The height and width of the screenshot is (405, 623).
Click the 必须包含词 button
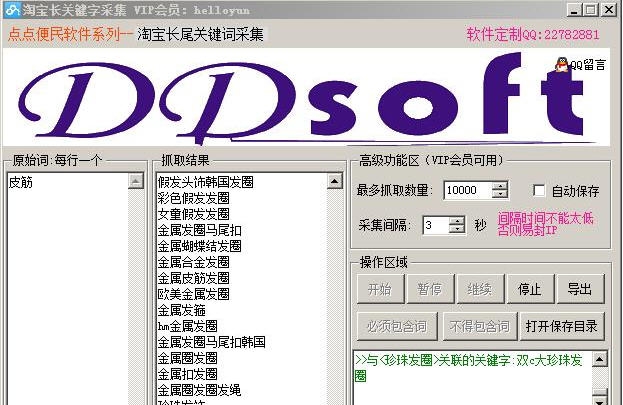(397, 326)
